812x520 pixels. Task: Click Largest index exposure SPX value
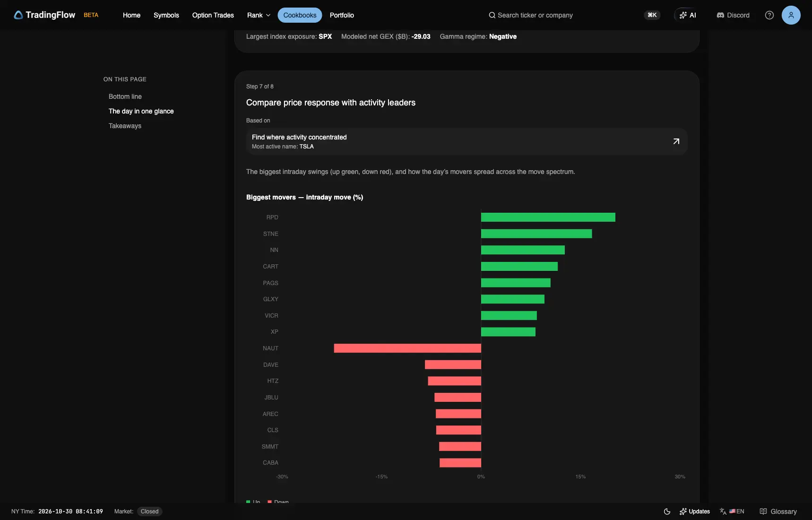325,36
